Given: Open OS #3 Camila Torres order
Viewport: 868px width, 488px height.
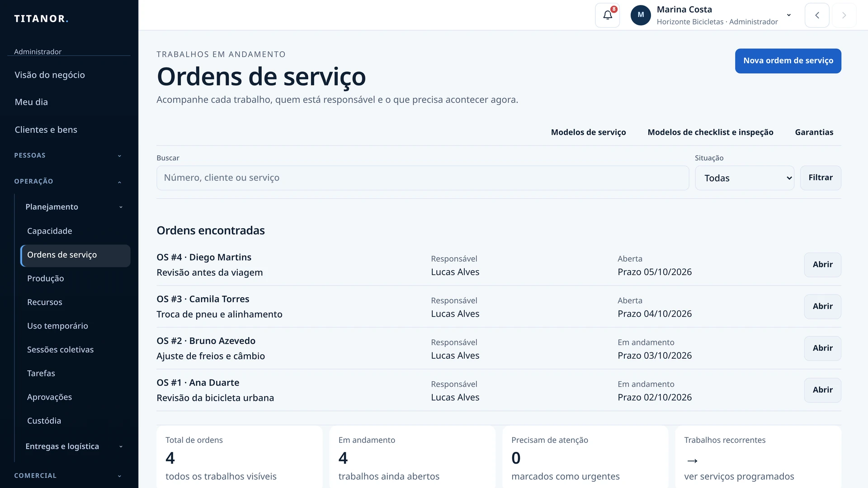Looking at the screenshot, I should point(822,306).
